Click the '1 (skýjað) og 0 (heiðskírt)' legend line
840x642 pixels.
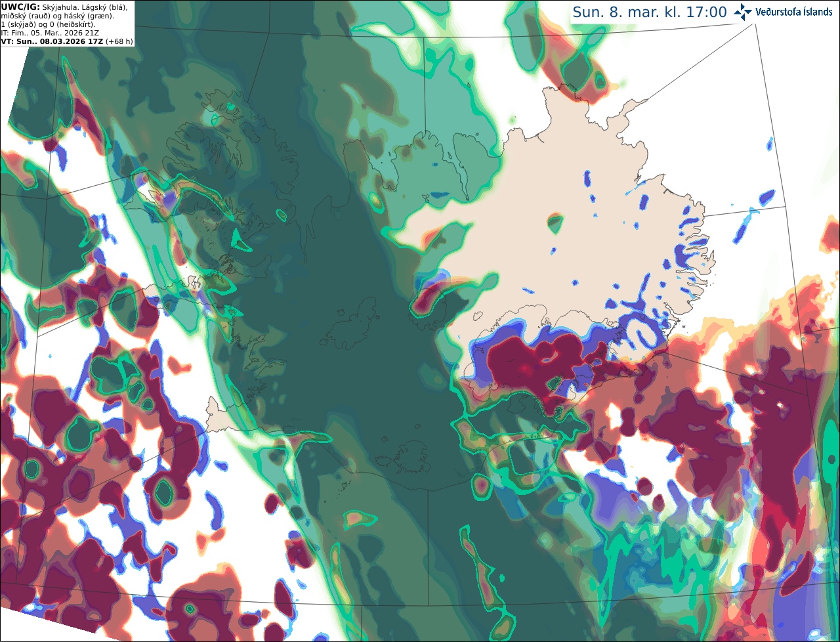click(x=48, y=24)
